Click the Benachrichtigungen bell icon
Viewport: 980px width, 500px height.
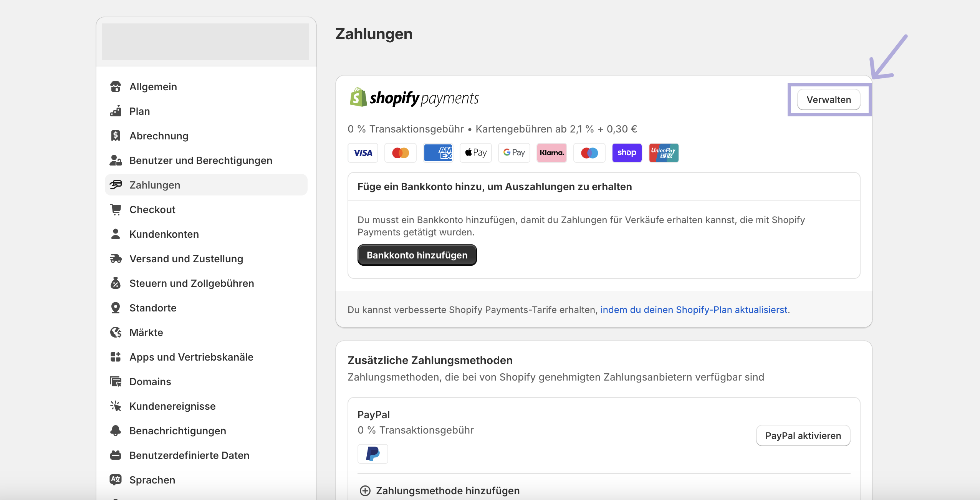tap(116, 431)
